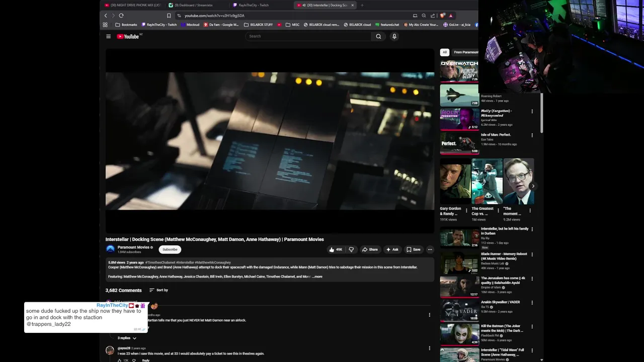
Task: Open the Interstellar Docking Scene browser tab
Action: pyautogui.click(x=325, y=5)
